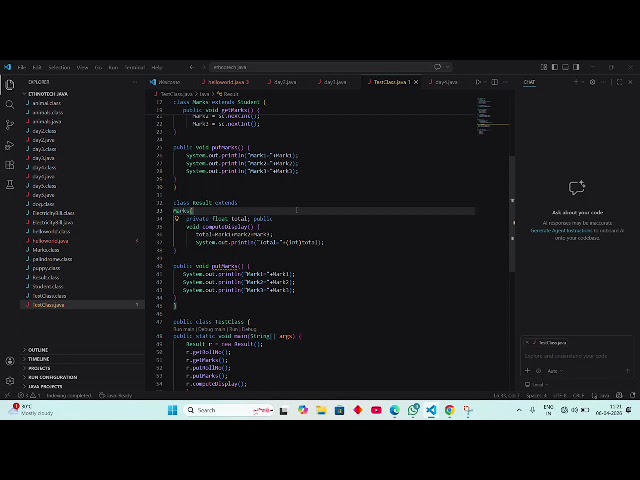Open the File menu
The image size is (640, 480).
(22, 67)
